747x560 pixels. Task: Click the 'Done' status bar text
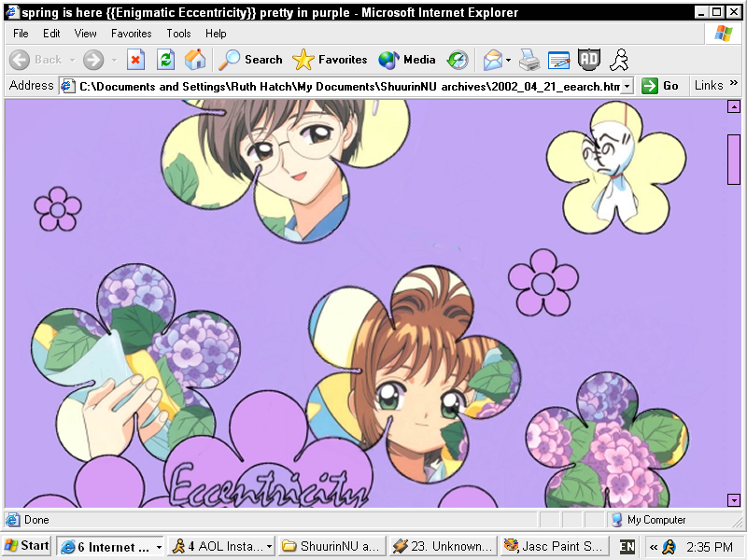[x=36, y=520]
